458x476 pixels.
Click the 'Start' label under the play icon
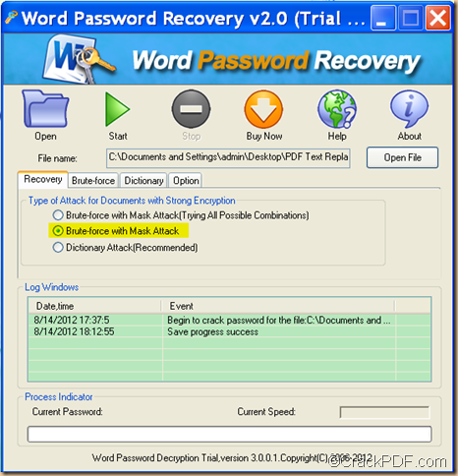118,136
